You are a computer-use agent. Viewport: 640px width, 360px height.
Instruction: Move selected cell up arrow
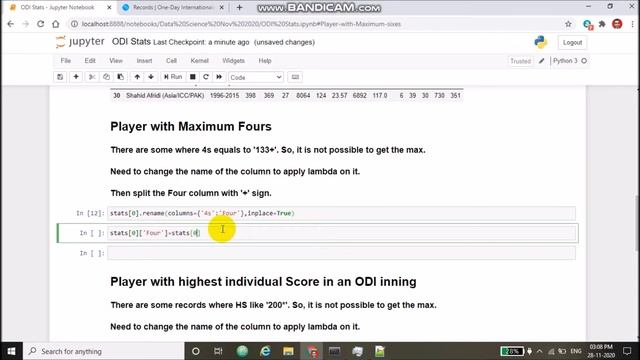click(137, 77)
